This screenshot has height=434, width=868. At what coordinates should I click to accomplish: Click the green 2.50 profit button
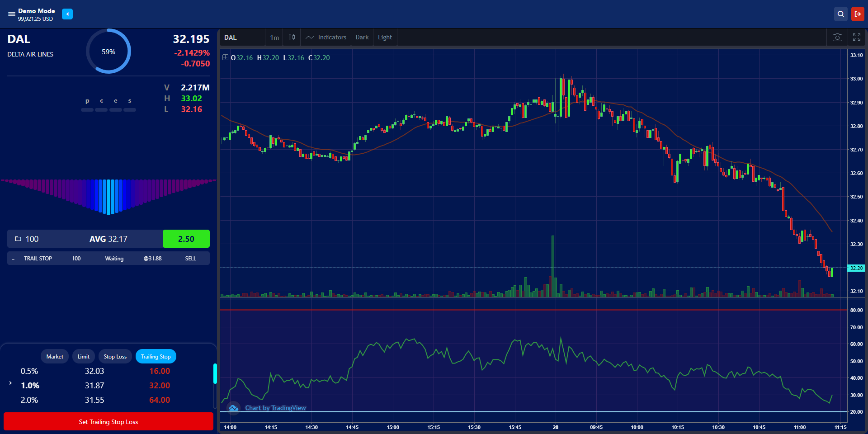point(186,239)
